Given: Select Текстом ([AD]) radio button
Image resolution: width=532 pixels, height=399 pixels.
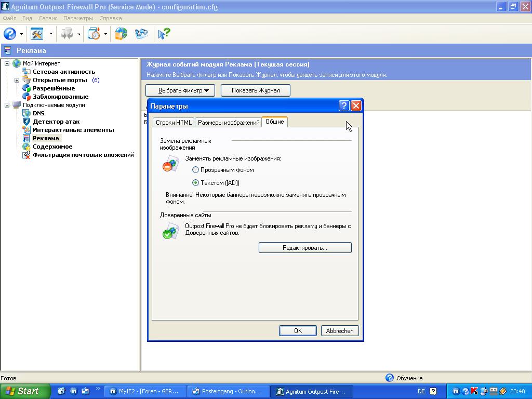Looking at the screenshot, I should (195, 182).
